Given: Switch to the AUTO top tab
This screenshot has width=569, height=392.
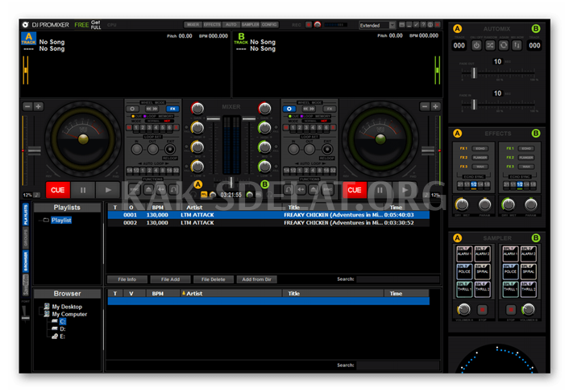Looking at the screenshot, I should 231,25.
